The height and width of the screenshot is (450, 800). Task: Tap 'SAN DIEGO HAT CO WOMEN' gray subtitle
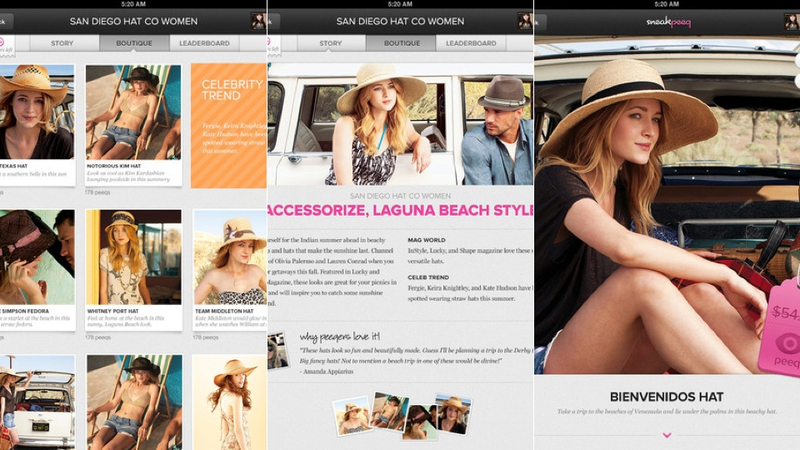[x=401, y=196]
